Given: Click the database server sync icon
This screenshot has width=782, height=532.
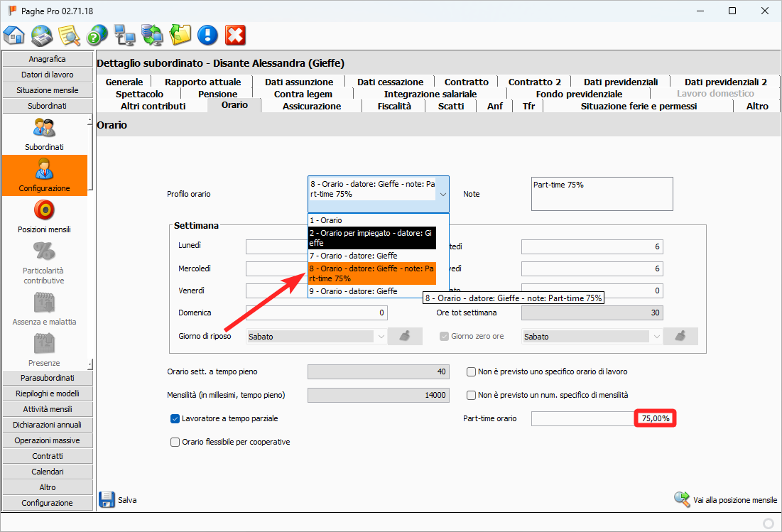Looking at the screenshot, I should (x=152, y=35).
